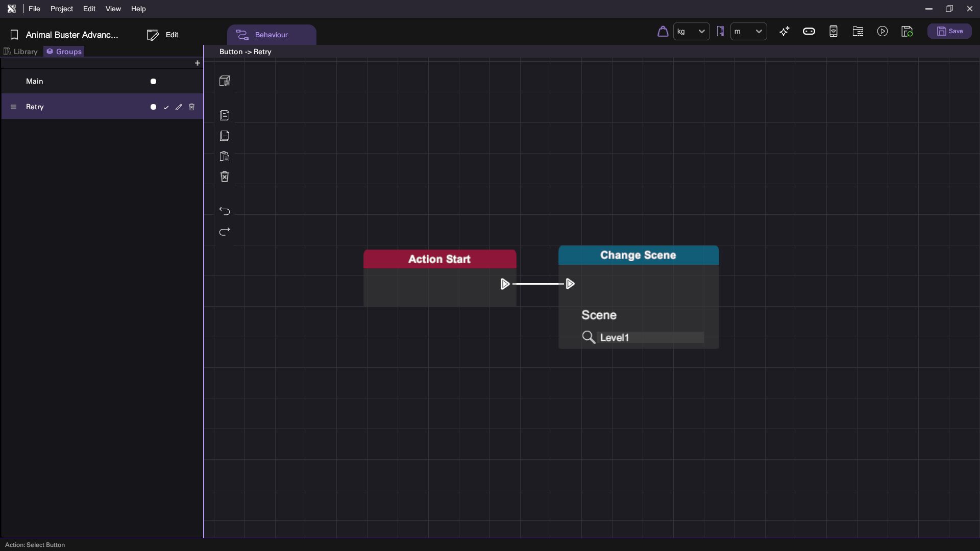The image size is (980, 551).
Task: Click the canvas delete trash icon
Action: 225,177
